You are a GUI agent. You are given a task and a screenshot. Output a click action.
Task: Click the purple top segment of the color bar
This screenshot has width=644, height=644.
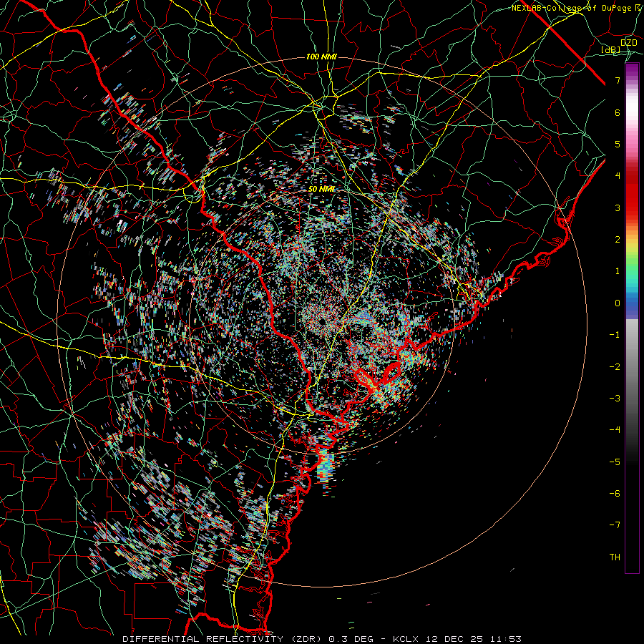[x=632, y=71]
